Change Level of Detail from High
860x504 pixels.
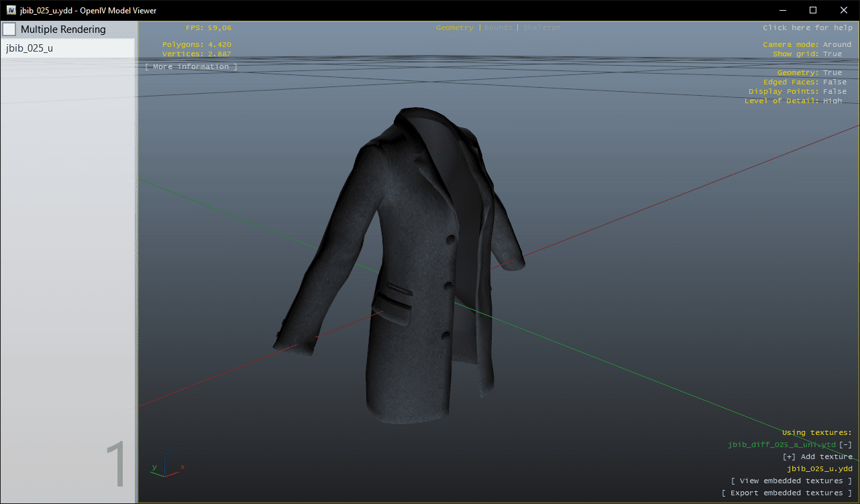click(832, 101)
